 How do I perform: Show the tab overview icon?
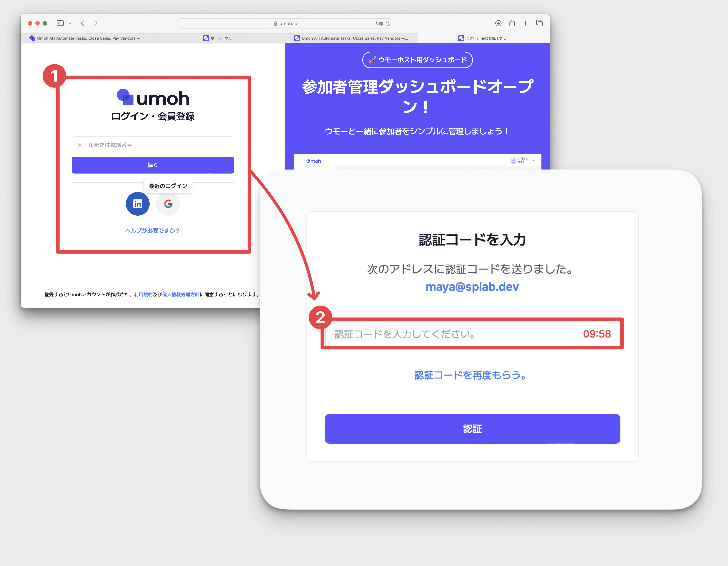(x=539, y=23)
